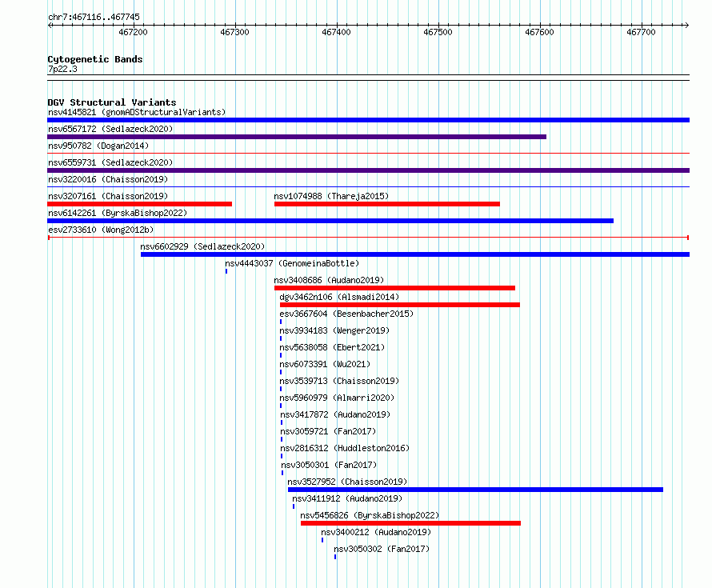The height and width of the screenshot is (588, 712).
Task: Click the nsv3050301 (Fan2017) label
Action: tap(329, 465)
